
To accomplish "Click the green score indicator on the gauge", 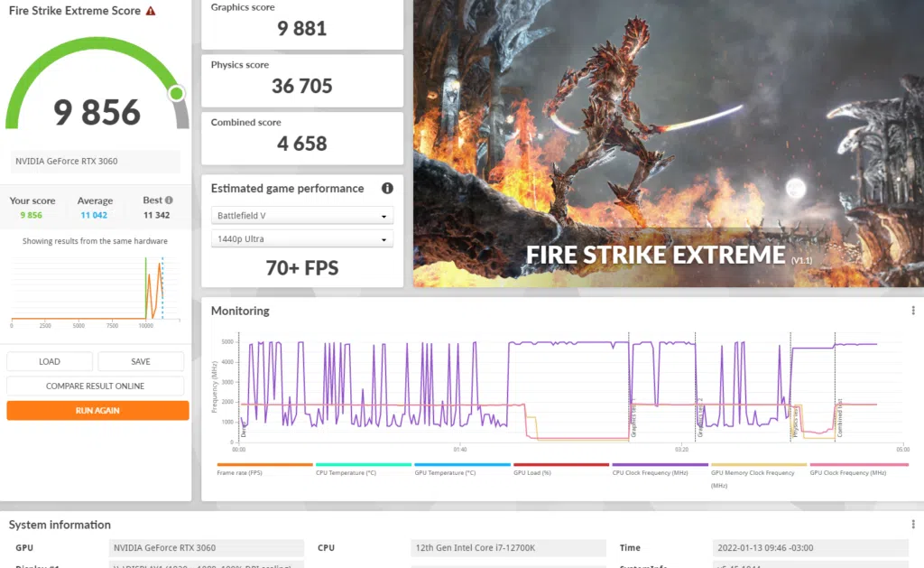I will pyautogui.click(x=177, y=93).
